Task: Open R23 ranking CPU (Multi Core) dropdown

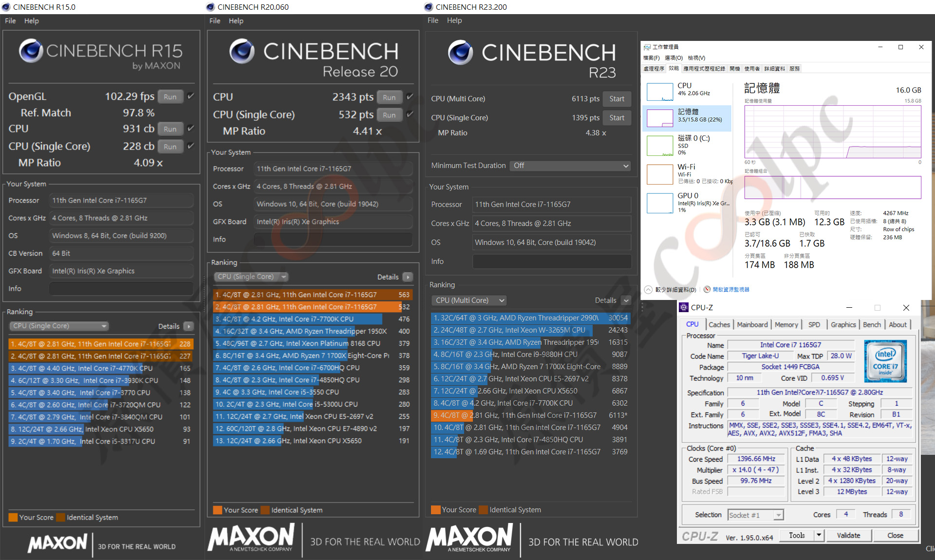Action: click(x=469, y=300)
